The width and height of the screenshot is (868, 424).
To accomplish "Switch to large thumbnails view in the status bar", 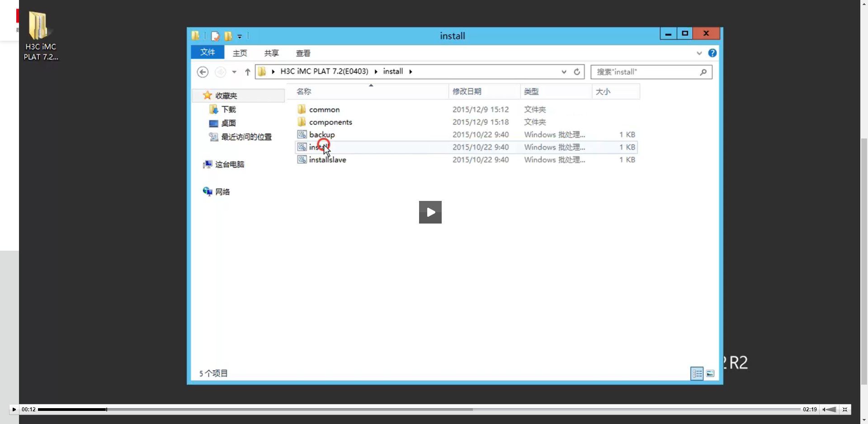I will click(x=710, y=373).
